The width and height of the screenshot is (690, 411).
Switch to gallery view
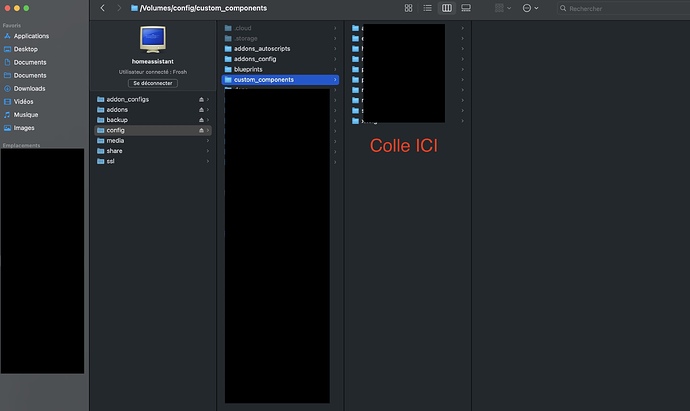tap(466, 8)
